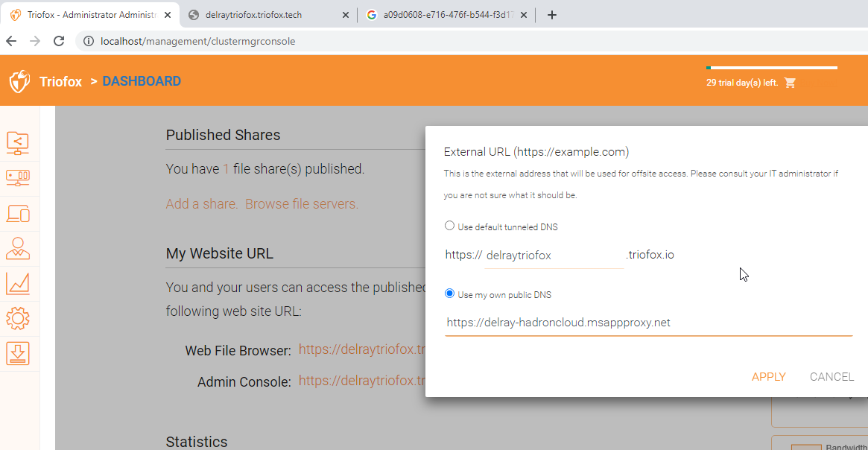
Task: Open a new browser tab
Action: [552, 15]
